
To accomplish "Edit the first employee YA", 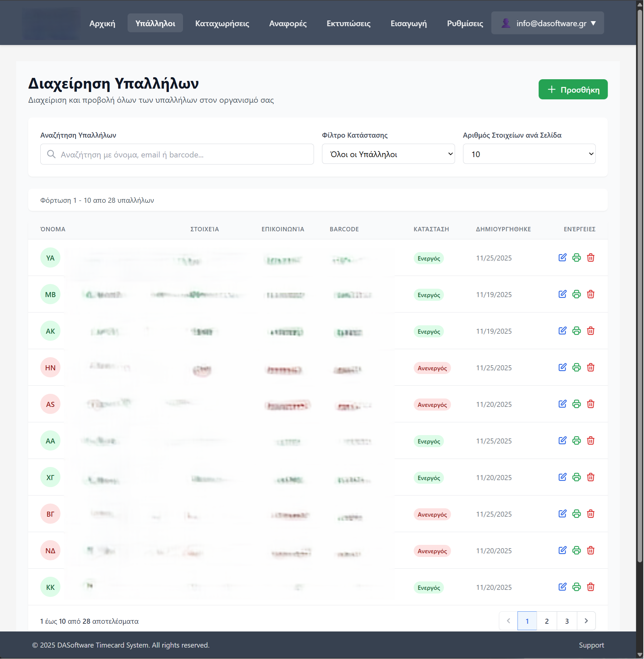I will pyautogui.click(x=562, y=257).
